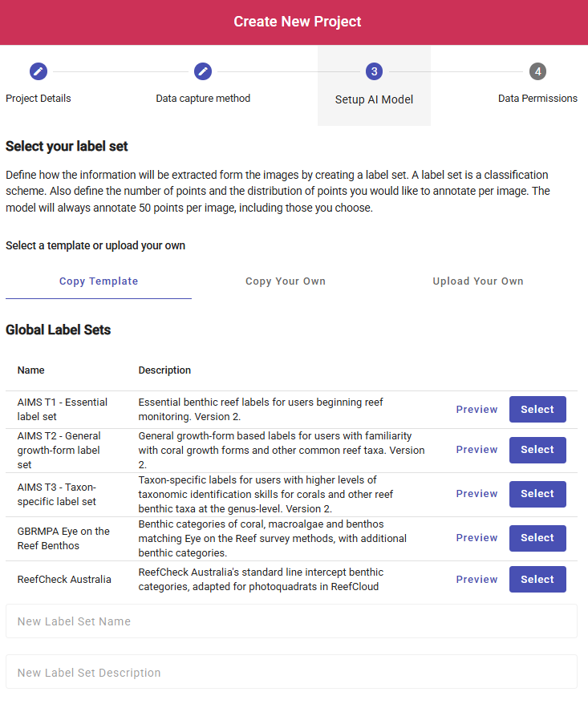Preview the ReefCheck Australia label set
Viewport: 588px width, 712px height.
pos(476,579)
